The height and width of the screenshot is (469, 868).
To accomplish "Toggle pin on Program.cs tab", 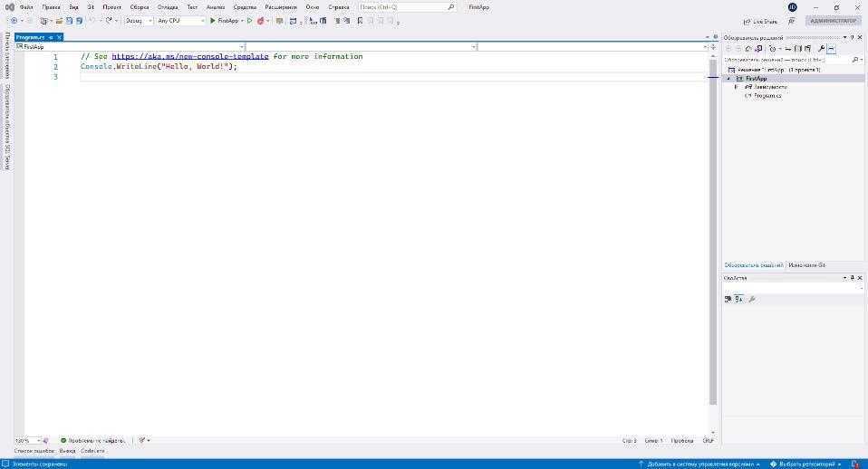I will [x=52, y=37].
